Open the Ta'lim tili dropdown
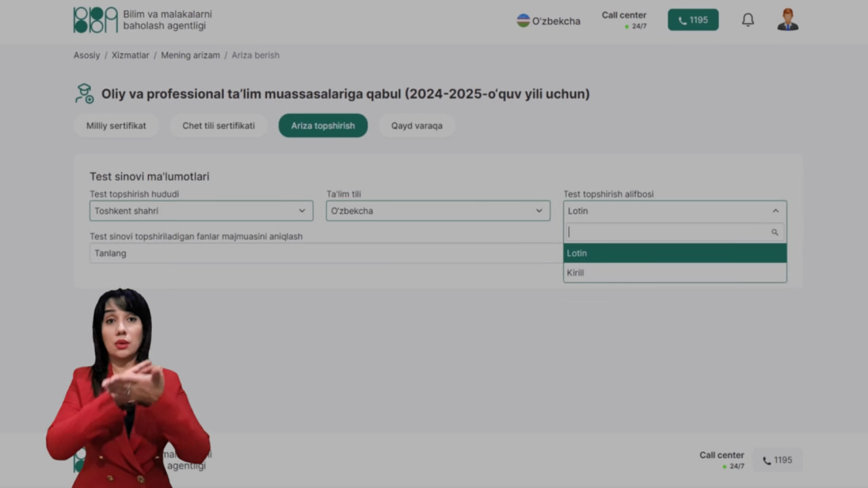This screenshot has height=488, width=868. (438, 211)
